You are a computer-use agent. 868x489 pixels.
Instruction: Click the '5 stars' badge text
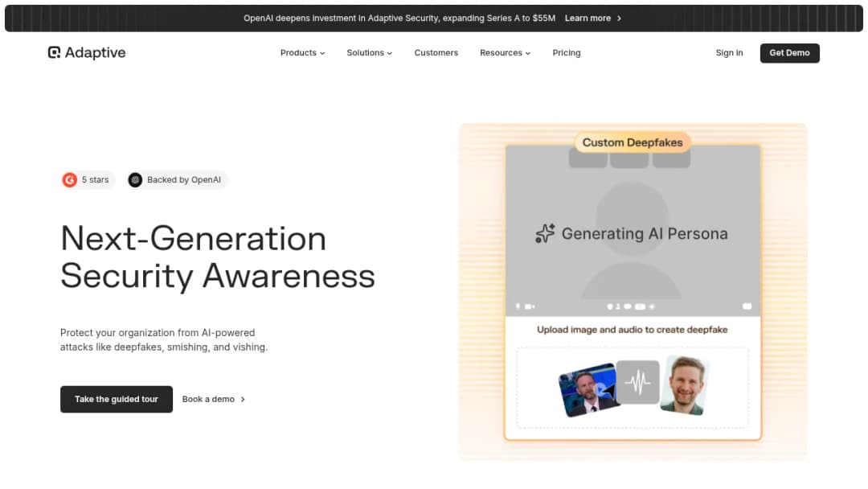tap(95, 180)
